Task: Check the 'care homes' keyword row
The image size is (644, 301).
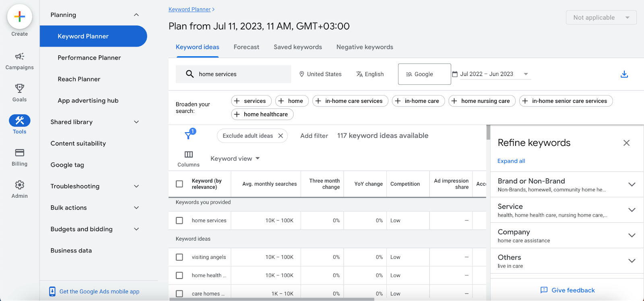Action: coord(180,294)
